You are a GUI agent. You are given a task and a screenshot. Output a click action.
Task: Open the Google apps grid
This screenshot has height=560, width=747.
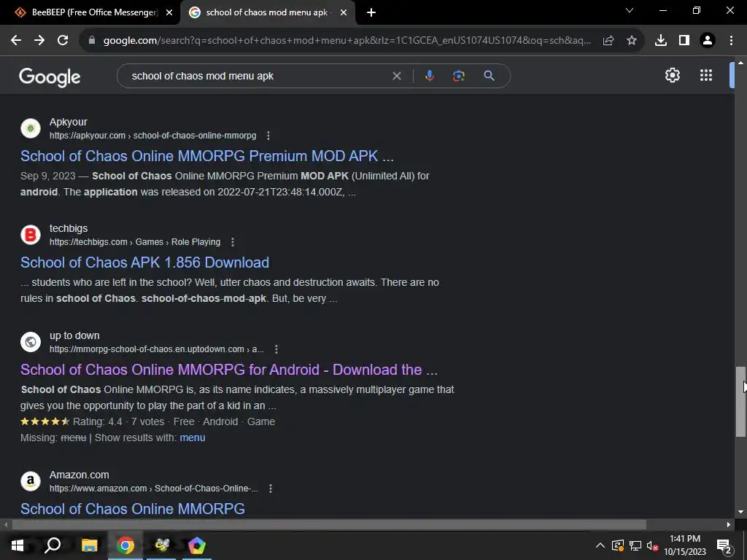tap(706, 75)
